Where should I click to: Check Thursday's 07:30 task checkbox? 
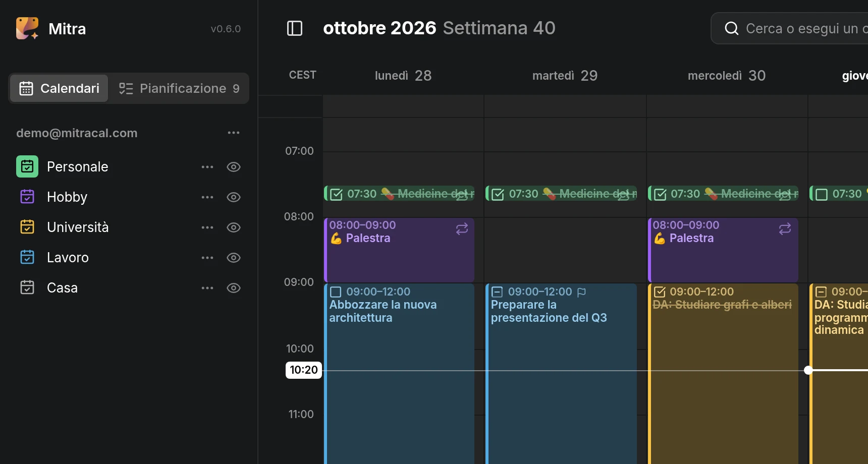click(822, 194)
